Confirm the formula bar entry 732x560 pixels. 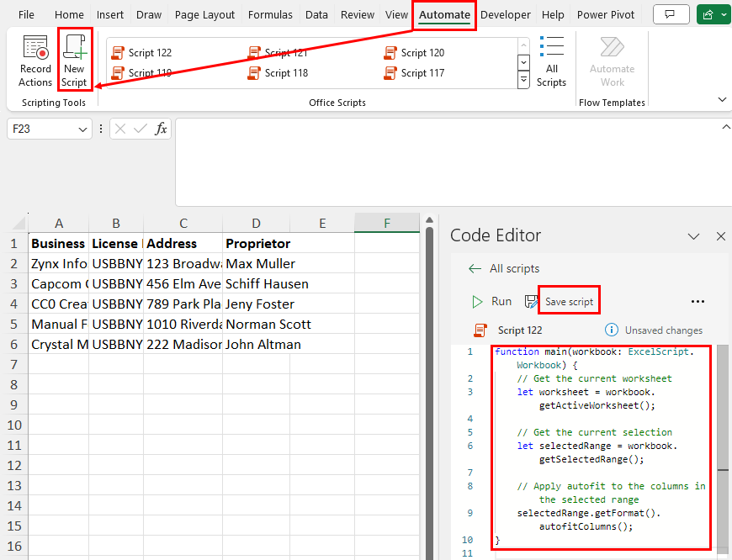click(x=140, y=129)
